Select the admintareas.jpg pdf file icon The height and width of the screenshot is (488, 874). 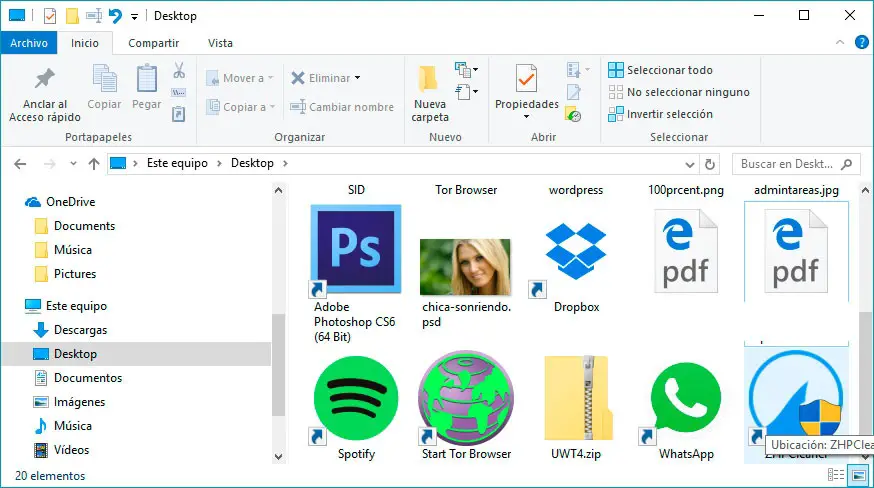(x=795, y=251)
